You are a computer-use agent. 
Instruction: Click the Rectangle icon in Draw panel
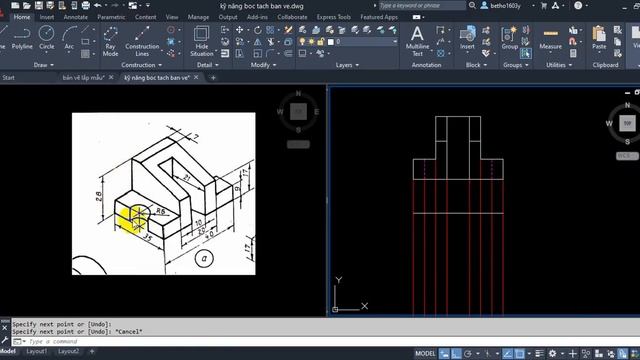[x=85, y=42]
